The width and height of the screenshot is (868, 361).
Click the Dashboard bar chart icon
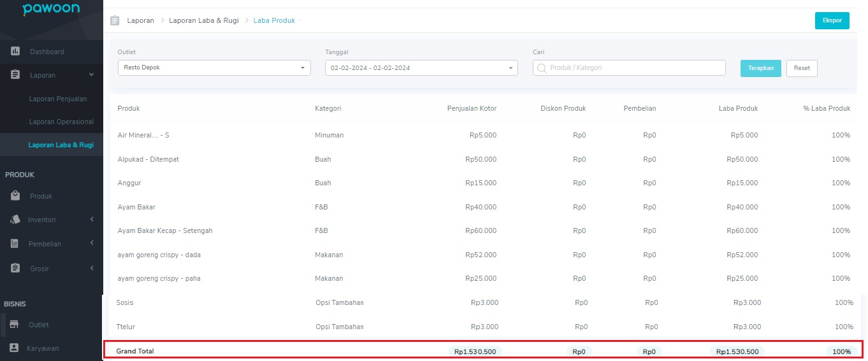(x=15, y=52)
